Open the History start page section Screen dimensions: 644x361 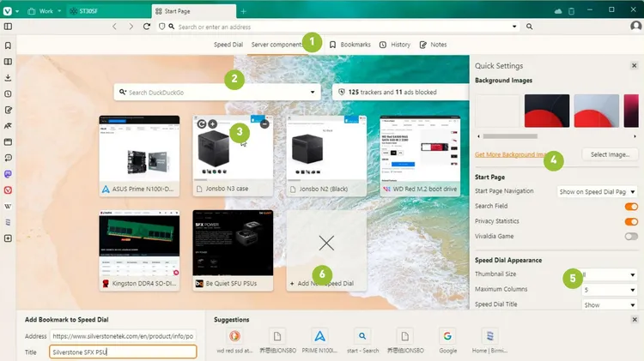tap(395, 45)
